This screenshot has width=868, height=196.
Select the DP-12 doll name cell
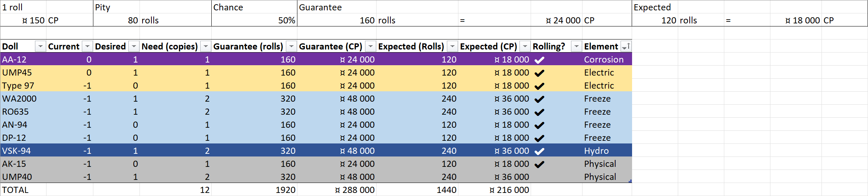tap(23, 138)
